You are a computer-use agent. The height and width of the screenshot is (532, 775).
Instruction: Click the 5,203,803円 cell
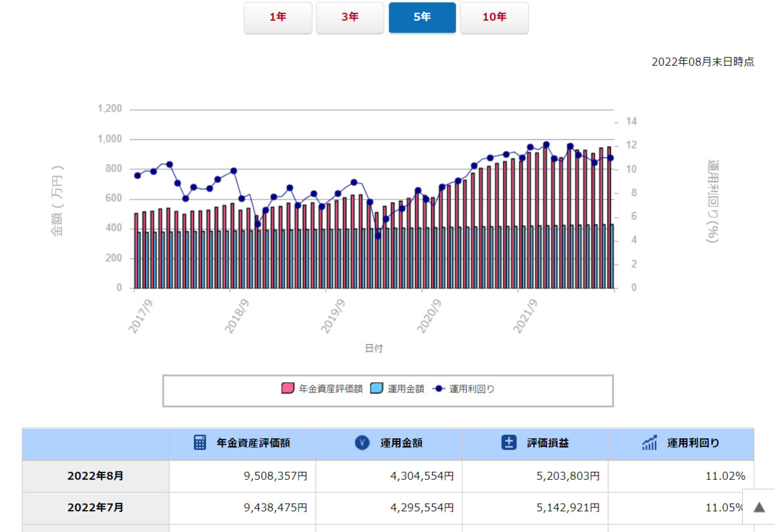tap(535, 476)
